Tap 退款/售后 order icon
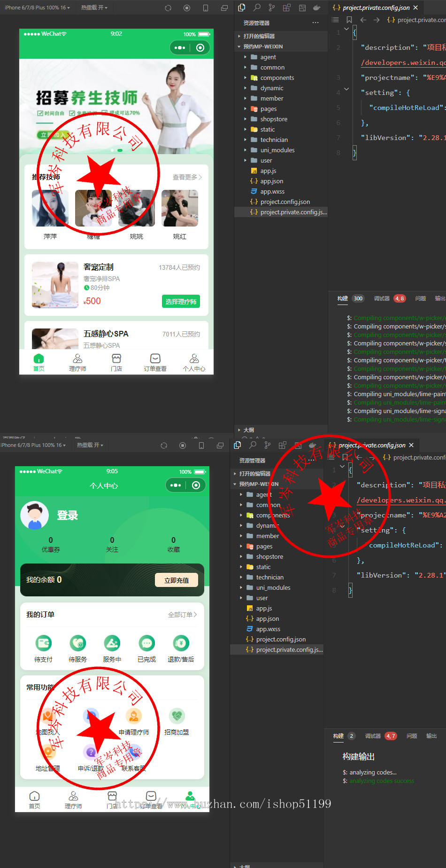Image resolution: width=446 pixels, height=868 pixels. click(181, 643)
